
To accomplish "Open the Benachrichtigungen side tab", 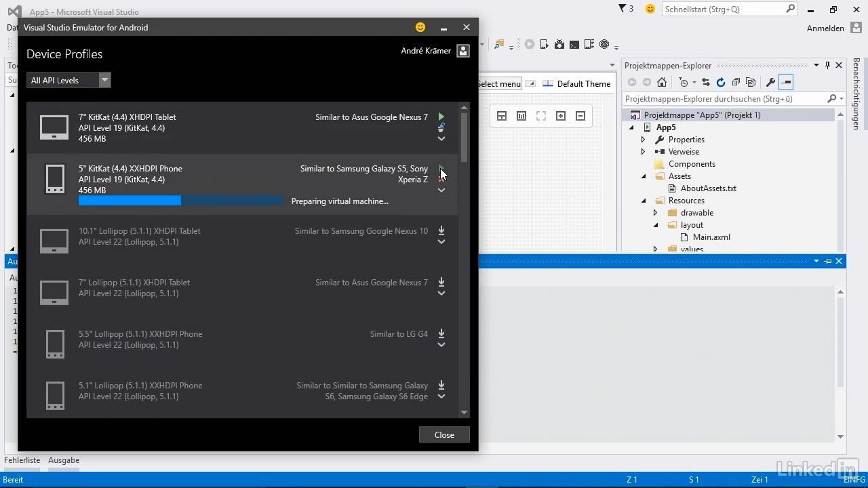I will [856, 94].
